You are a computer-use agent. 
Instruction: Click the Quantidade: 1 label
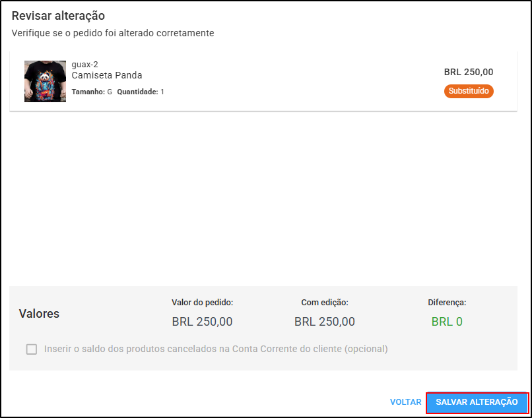click(141, 92)
